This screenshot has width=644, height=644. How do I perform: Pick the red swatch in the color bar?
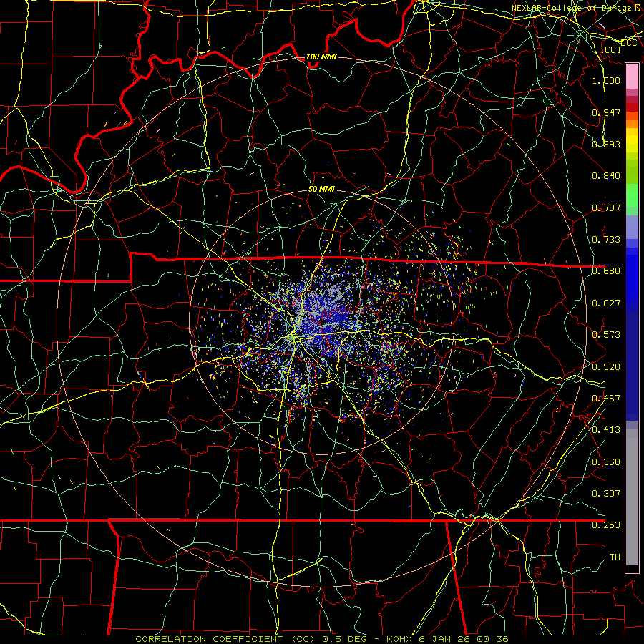[x=632, y=107]
